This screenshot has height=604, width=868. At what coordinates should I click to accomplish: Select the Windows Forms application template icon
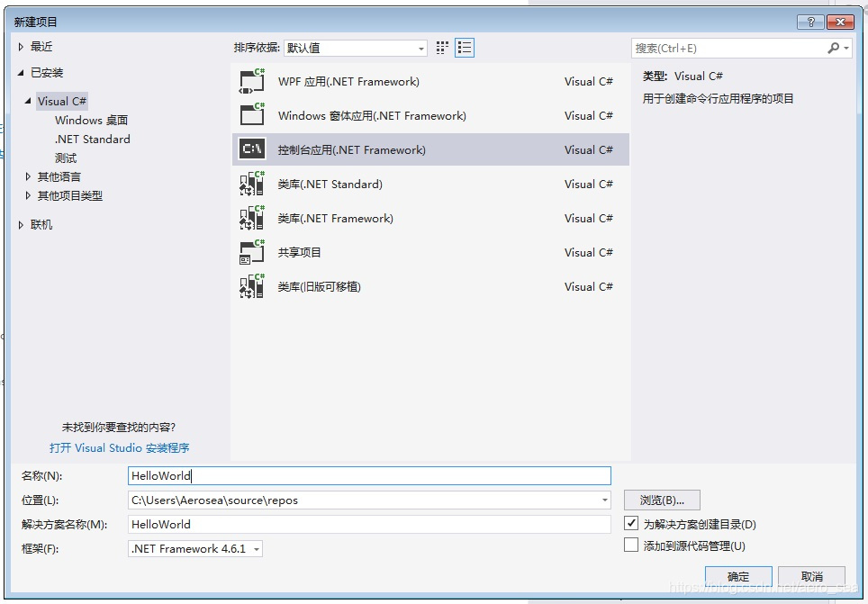coord(252,115)
